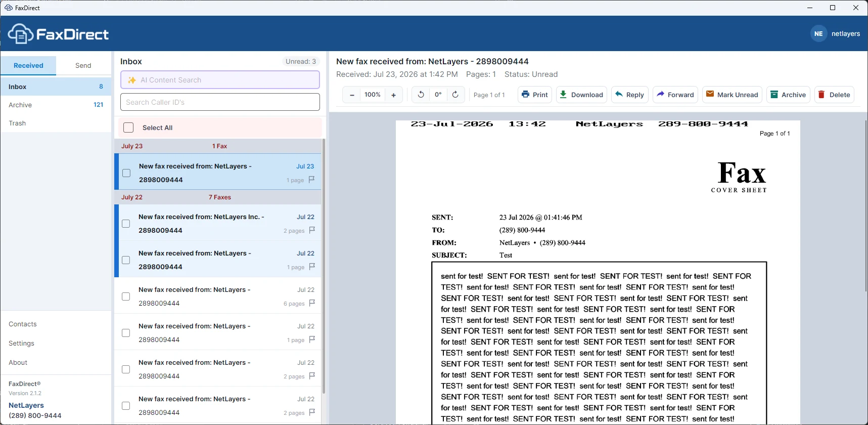Open the Archive folder
The width and height of the screenshot is (868, 425).
click(x=56, y=105)
